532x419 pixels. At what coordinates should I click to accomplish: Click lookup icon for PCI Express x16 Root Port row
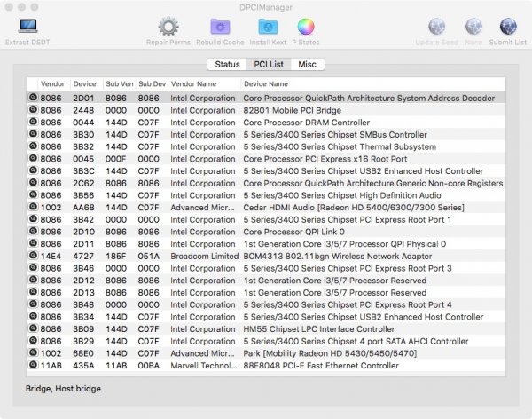coord(33,158)
